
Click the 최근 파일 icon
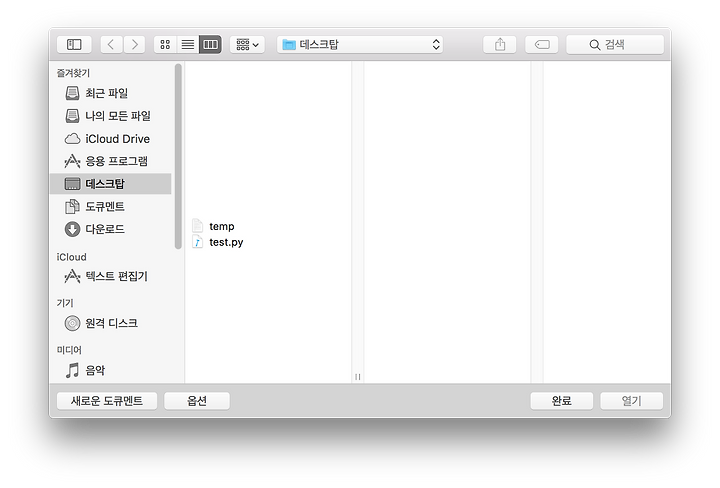(x=72, y=93)
